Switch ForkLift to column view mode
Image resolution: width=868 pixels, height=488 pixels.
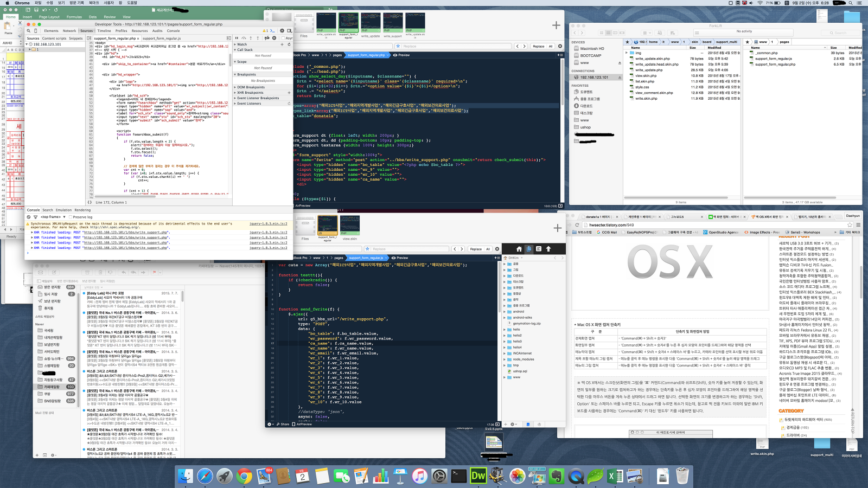pos(615,33)
